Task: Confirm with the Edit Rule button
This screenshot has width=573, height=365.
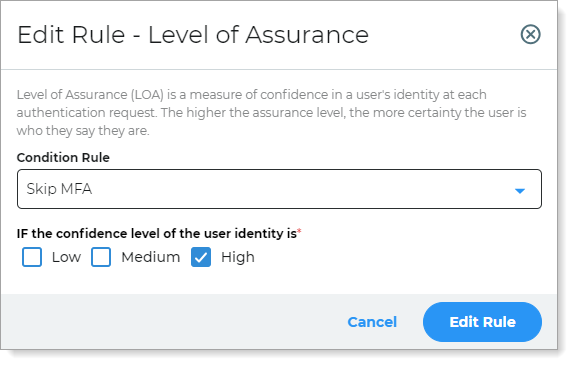Action: [482, 322]
